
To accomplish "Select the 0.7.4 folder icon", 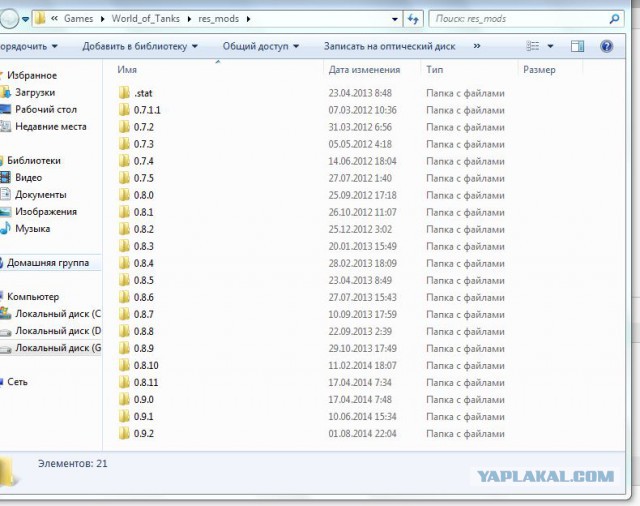I will click(124, 161).
